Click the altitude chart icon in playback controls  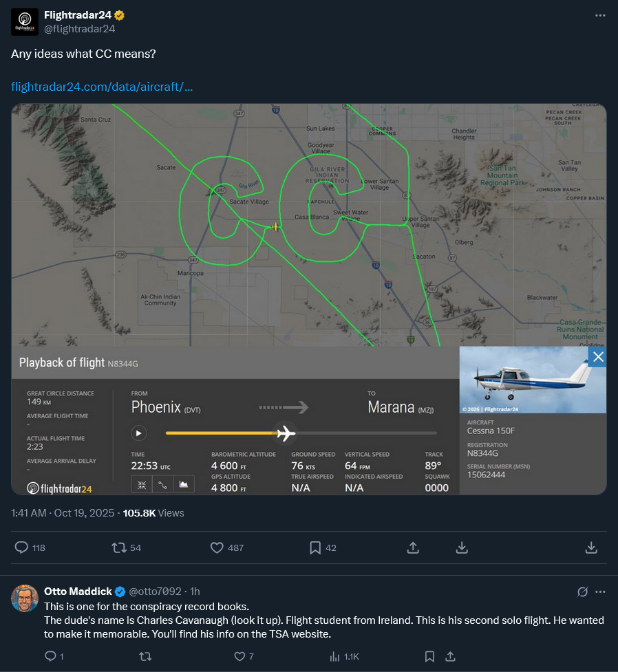[x=184, y=484]
